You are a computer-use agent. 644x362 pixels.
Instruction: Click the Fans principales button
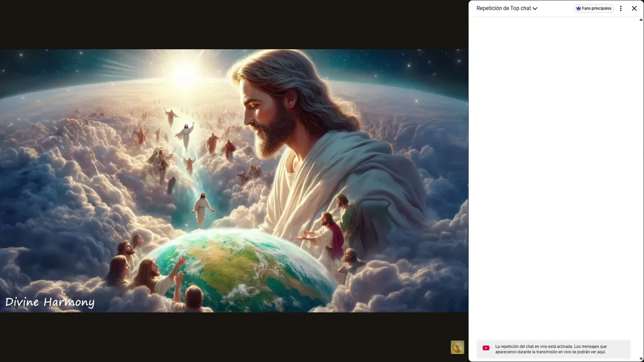pos(594,9)
